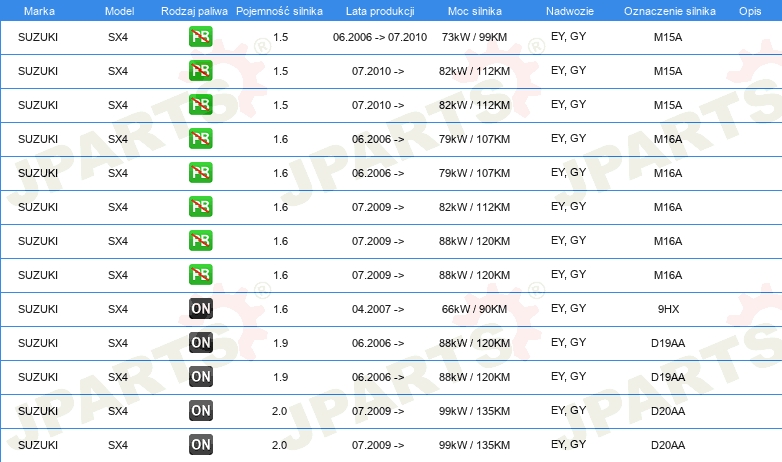Select '07.2009 ->' in the 82kW / 112KM row

378,207
